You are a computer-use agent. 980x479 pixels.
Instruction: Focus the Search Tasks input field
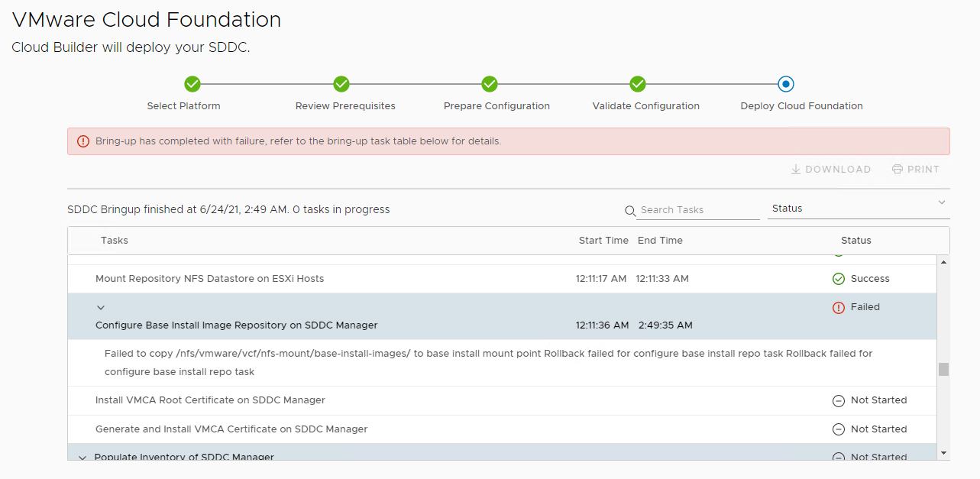pos(698,210)
